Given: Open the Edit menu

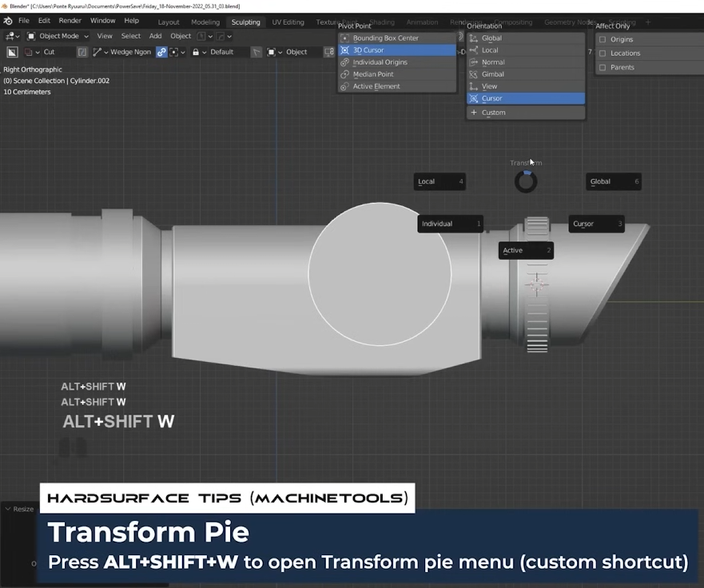Looking at the screenshot, I should click(x=44, y=21).
